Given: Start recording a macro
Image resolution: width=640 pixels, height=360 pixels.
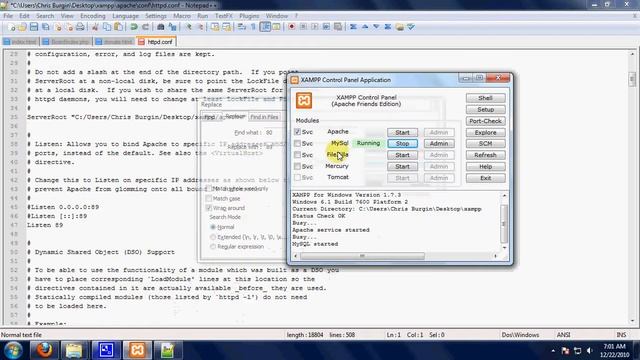Looking at the screenshot, I should point(291,27).
